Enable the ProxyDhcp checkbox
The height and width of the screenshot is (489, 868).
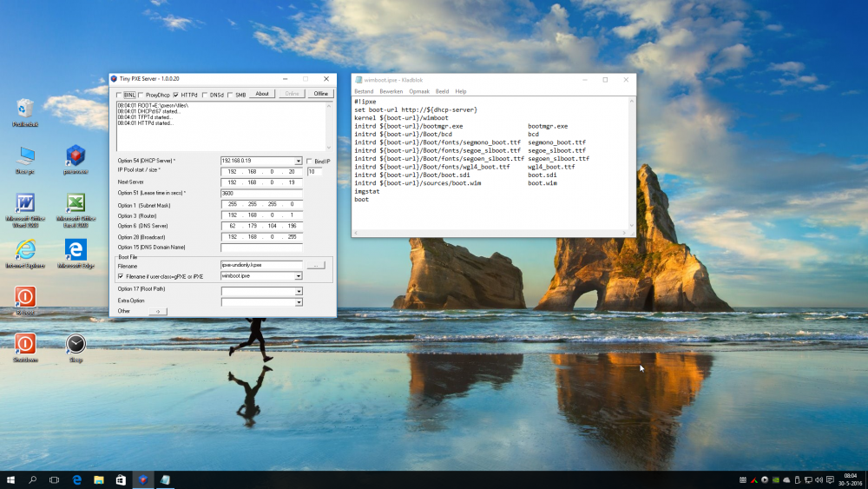(x=141, y=95)
